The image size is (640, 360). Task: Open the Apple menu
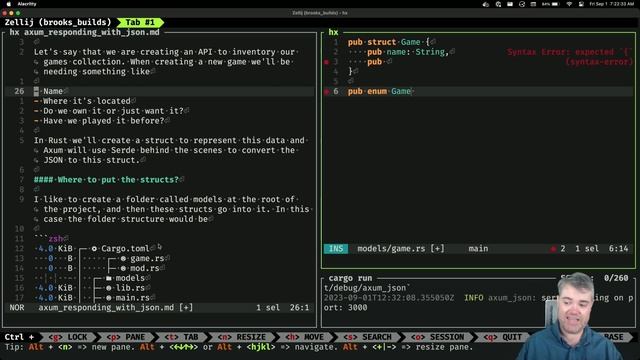(9, 4)
